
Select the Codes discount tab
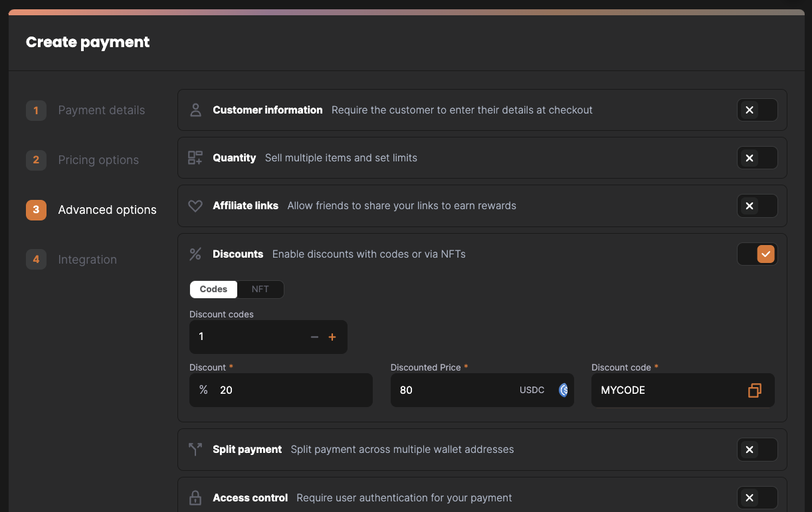coord(213,290)
